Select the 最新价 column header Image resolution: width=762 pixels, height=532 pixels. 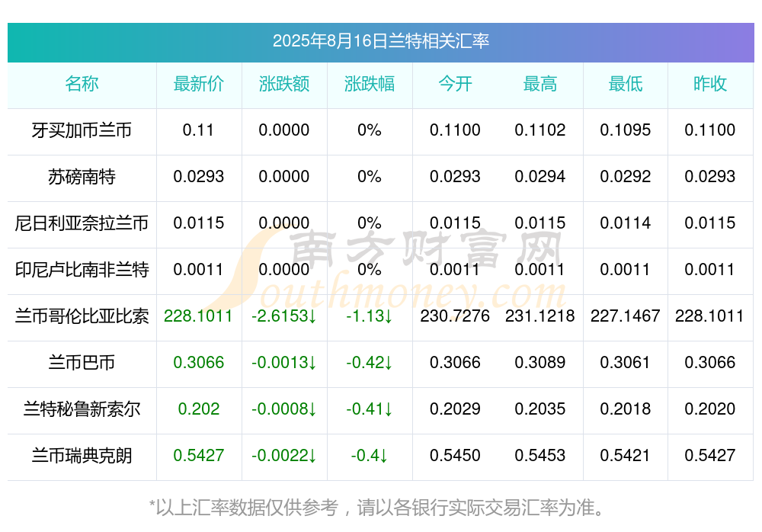[x=199, y=84]
